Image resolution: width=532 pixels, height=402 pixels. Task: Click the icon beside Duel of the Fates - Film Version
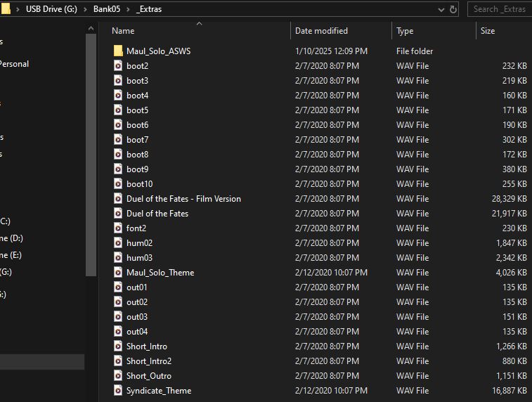(118, 199)
